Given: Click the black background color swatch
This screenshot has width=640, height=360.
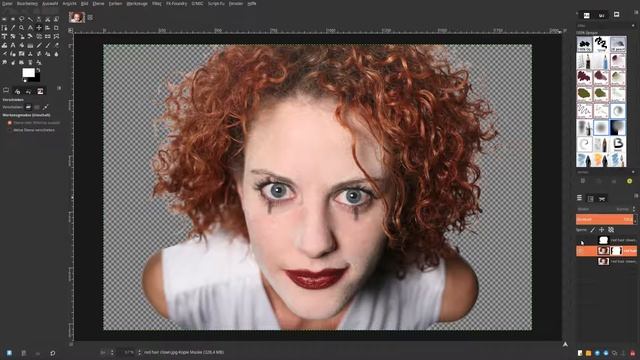Looking at the screenshot, I should [37, 78].
